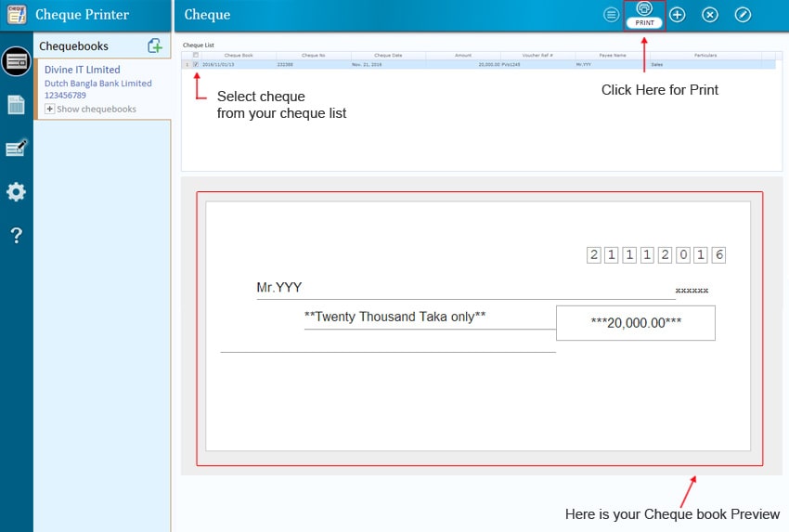789x532 pixels.
Task: Click the Amount column header
Action: (x=463, y=55)
